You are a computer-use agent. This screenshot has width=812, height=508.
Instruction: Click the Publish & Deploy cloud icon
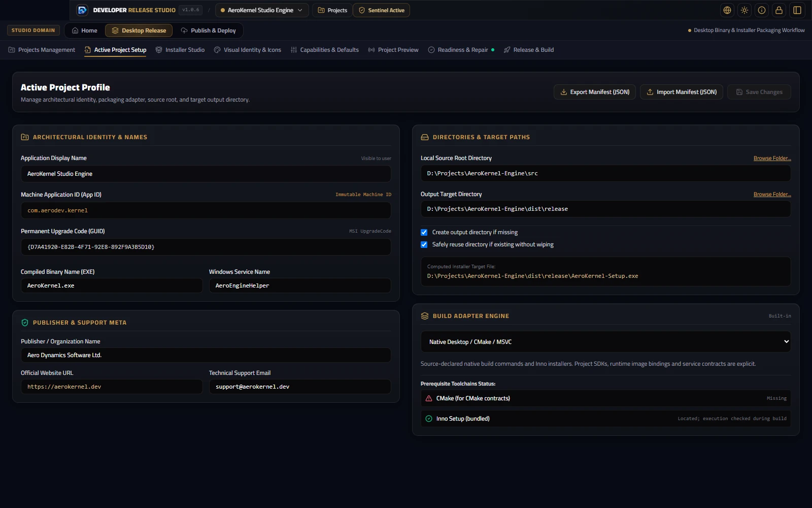[184, 30]
